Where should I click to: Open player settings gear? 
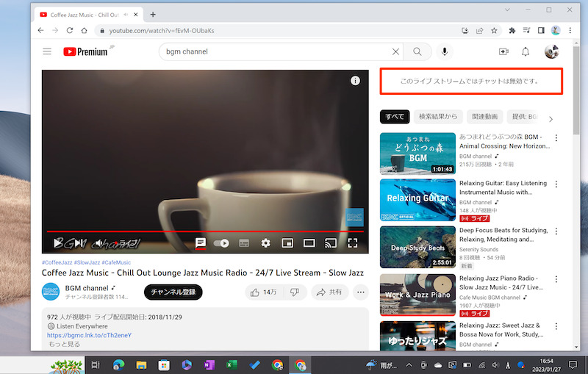(265, 243)
